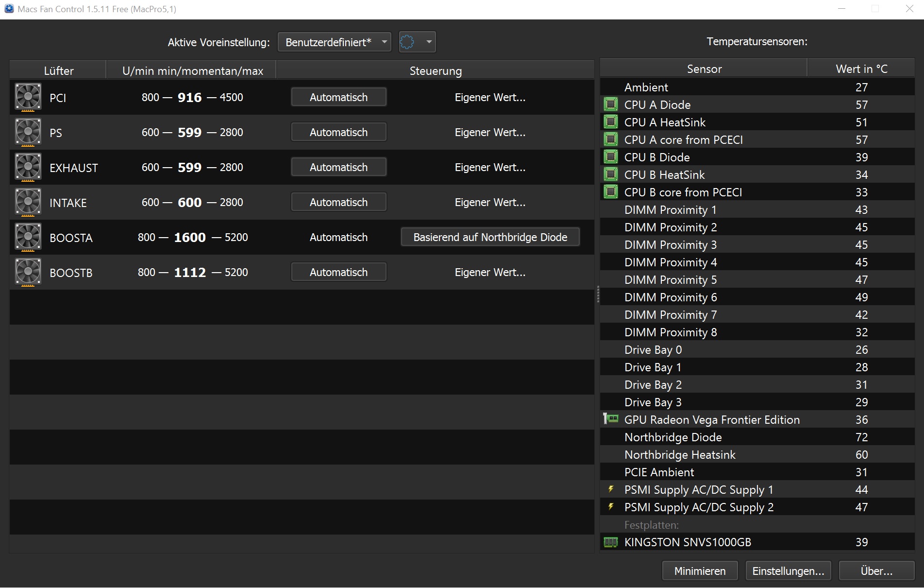Viewport: 924px width, 588px height.
Task: Click the BOOSTA fan icon
Action: [28, 237]
